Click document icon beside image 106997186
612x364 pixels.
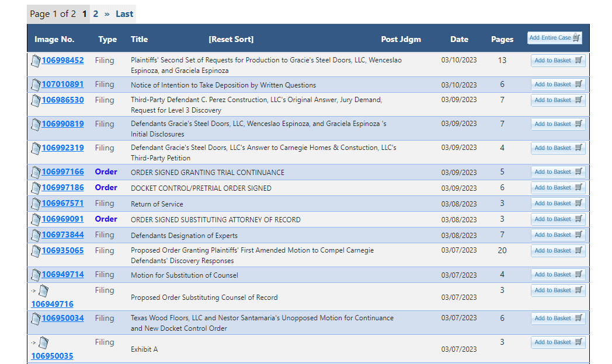36,188
